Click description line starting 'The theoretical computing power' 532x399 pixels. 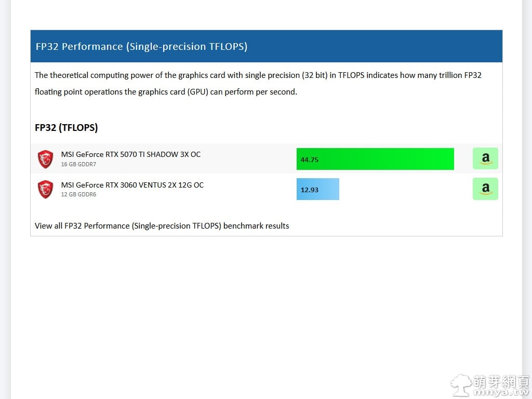[x=258, y=75]
